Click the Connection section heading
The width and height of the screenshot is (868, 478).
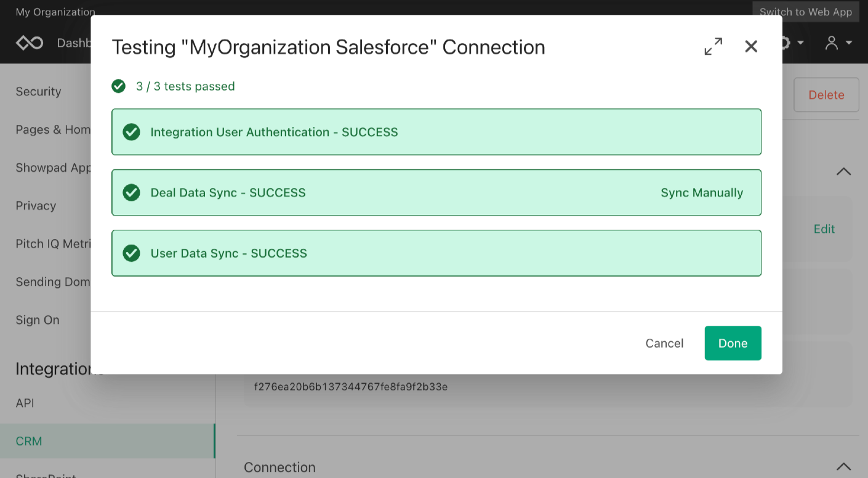point(279,468)
